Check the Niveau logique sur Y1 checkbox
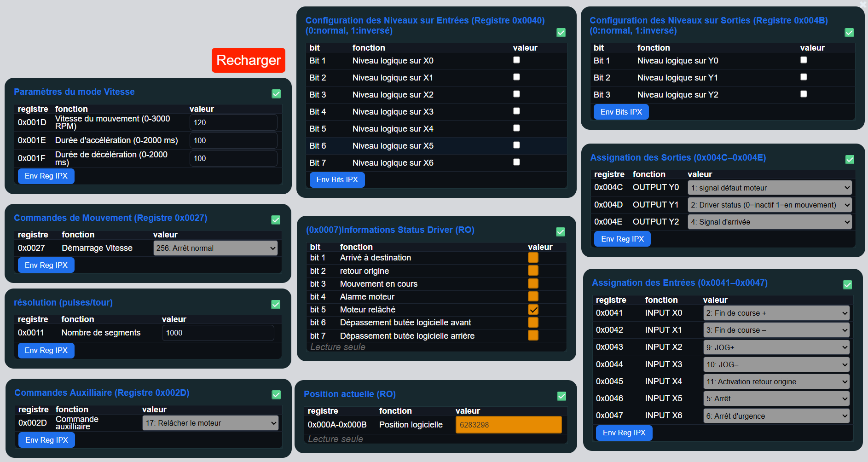868x462 pixels. click(x=804, y=77)
